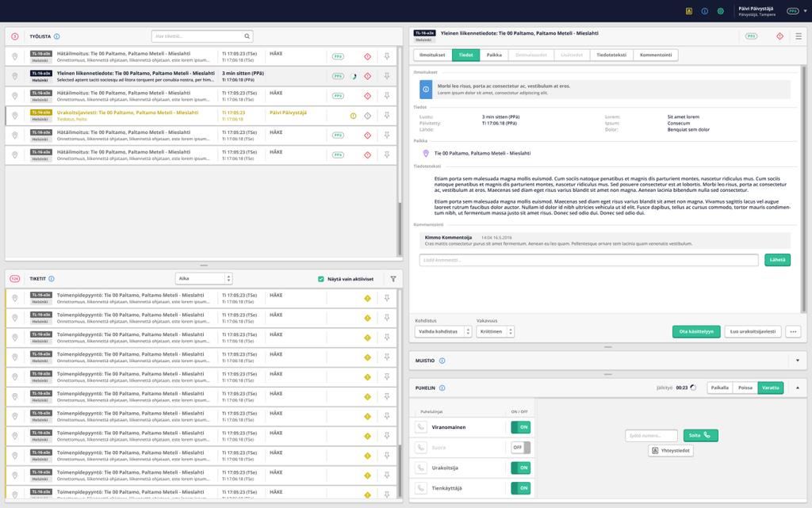The width and height of the screenshot is (812, 508).
Task: Click the search magnifier icon in Työlista
Action: [247, 36]
